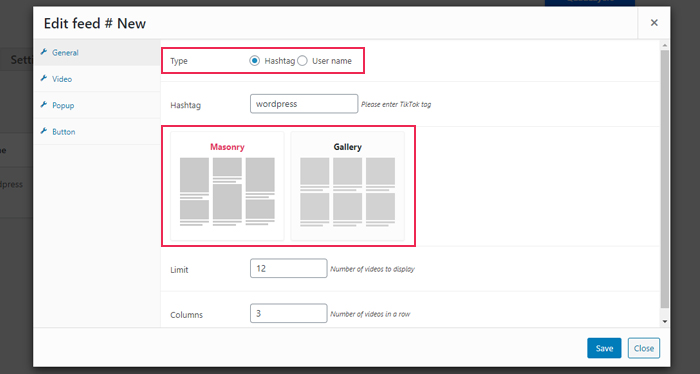
Task: Click the 'Number of videos to display' hint
Action: click(x=372, y=269)
